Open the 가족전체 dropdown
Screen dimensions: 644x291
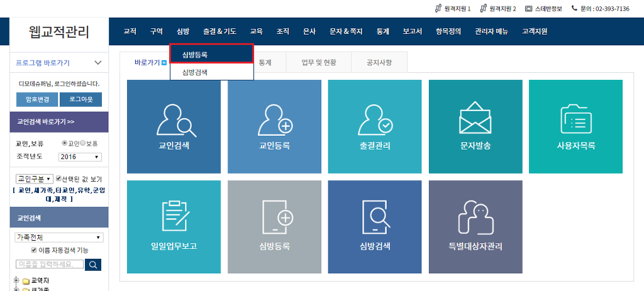point(59,237)
